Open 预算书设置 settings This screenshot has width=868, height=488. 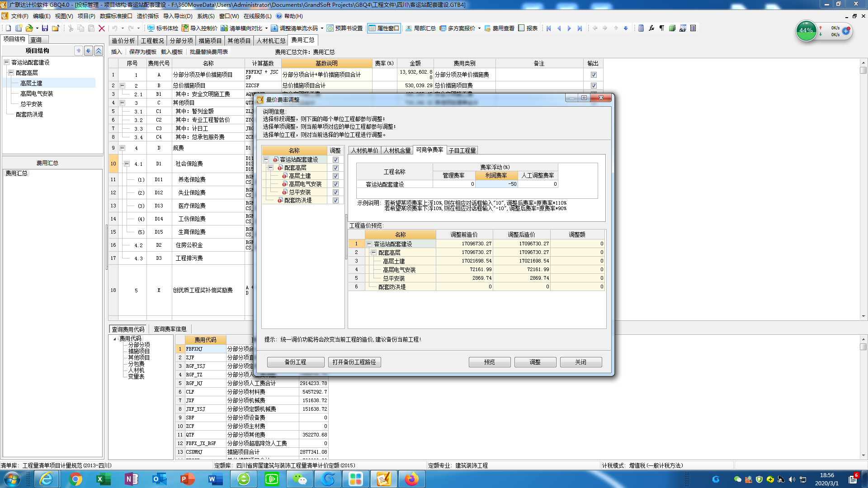pyautogui.click(x=344, y=28)
